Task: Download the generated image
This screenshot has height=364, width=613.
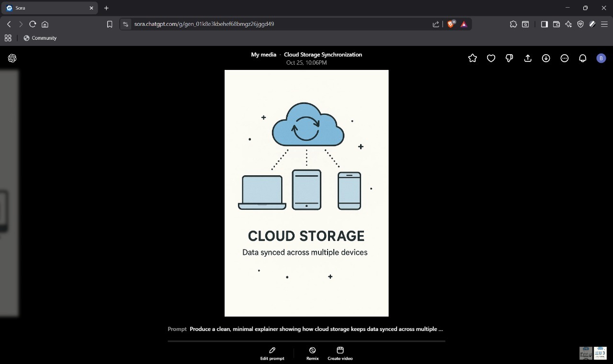Action: pos(546,58)
